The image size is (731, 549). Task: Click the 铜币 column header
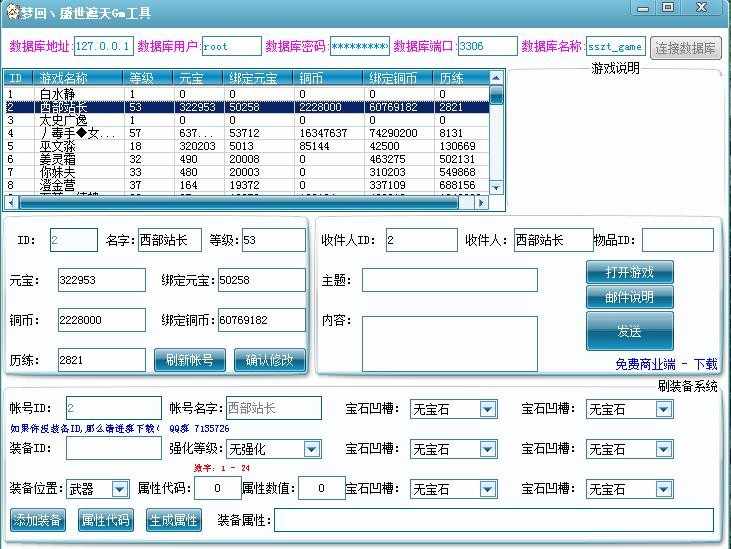(x=328, y=78)
